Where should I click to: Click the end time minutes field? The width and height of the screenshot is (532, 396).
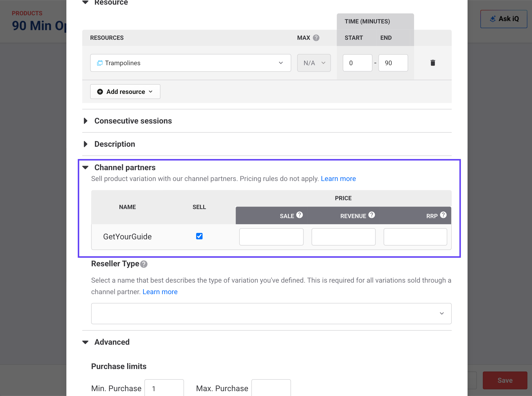pyautogui.click(x=393, y=63)
